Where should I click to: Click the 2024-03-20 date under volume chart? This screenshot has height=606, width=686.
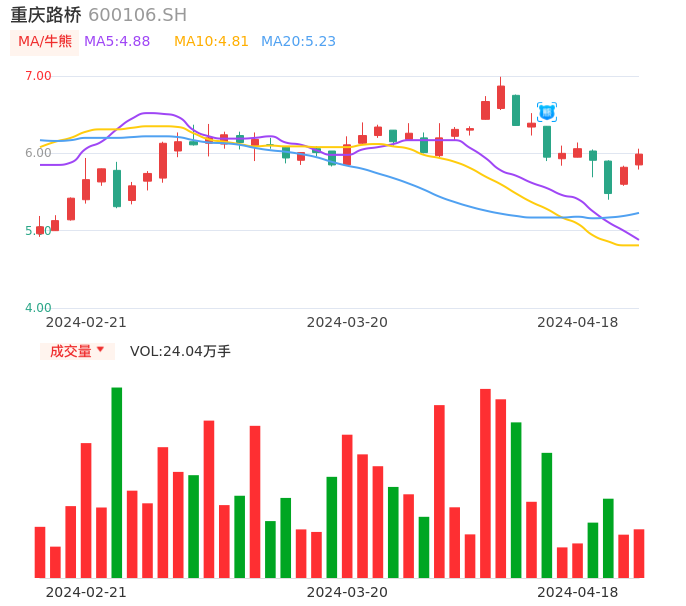coord(347,592)
